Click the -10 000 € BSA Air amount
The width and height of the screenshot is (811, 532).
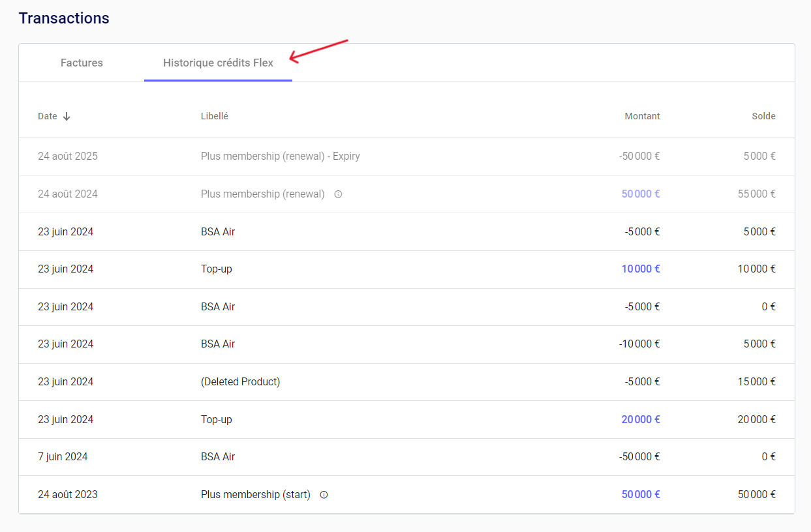tap(639, 344)
